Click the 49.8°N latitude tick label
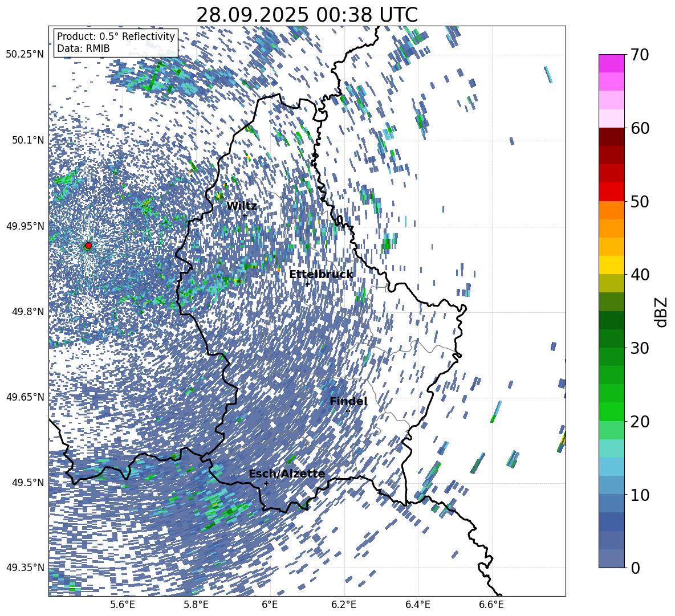The image size is (675, 616). [x=27, y=312]
